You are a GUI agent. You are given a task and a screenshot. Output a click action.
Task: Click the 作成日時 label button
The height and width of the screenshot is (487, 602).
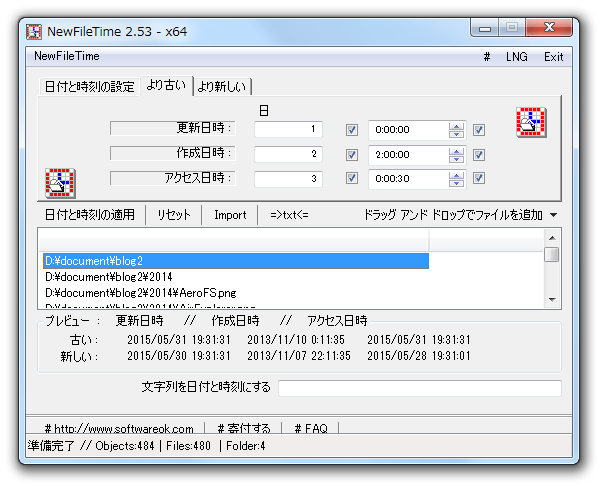(x=172, y=153)
